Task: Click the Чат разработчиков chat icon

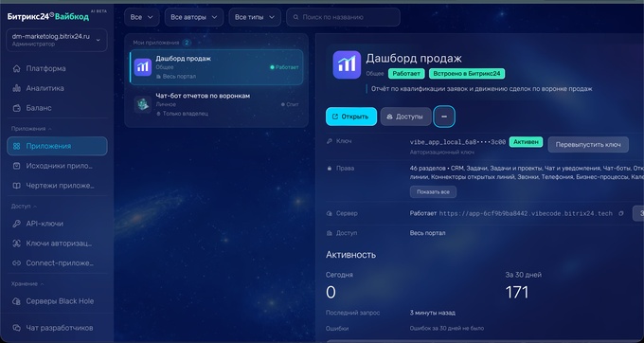Action: [16, 328]
